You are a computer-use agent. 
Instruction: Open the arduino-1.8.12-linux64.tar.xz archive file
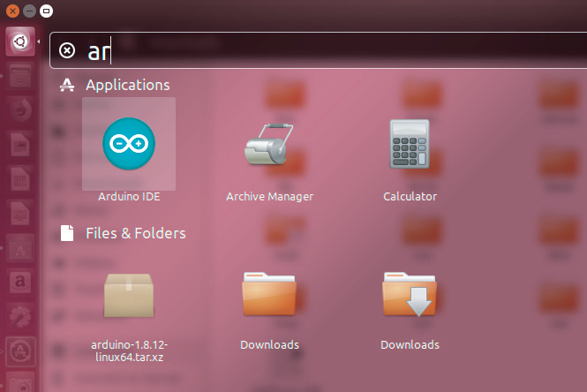click(129, 296)
